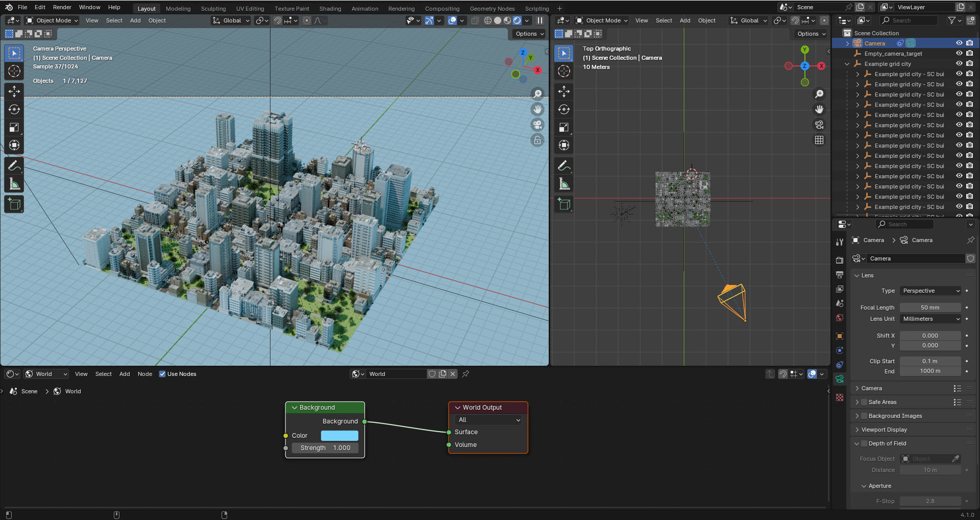Open Options dropdown in camera viewport
Screen dimensions: 980x520
529,34
